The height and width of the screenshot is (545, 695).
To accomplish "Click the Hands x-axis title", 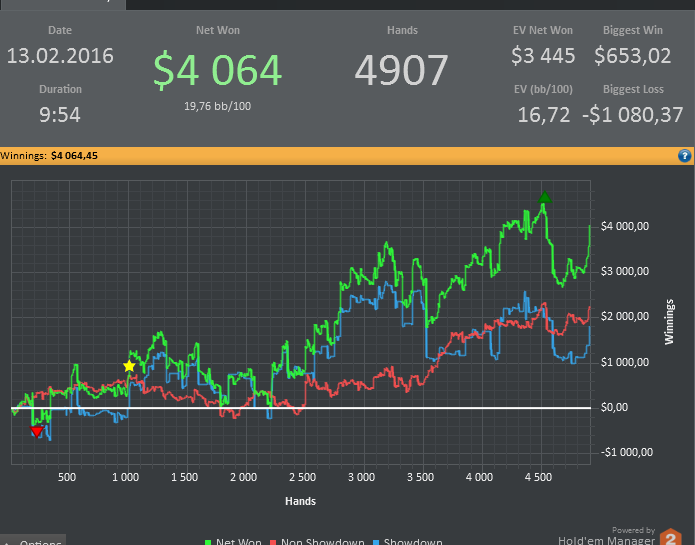I will (x=301, y=501).
